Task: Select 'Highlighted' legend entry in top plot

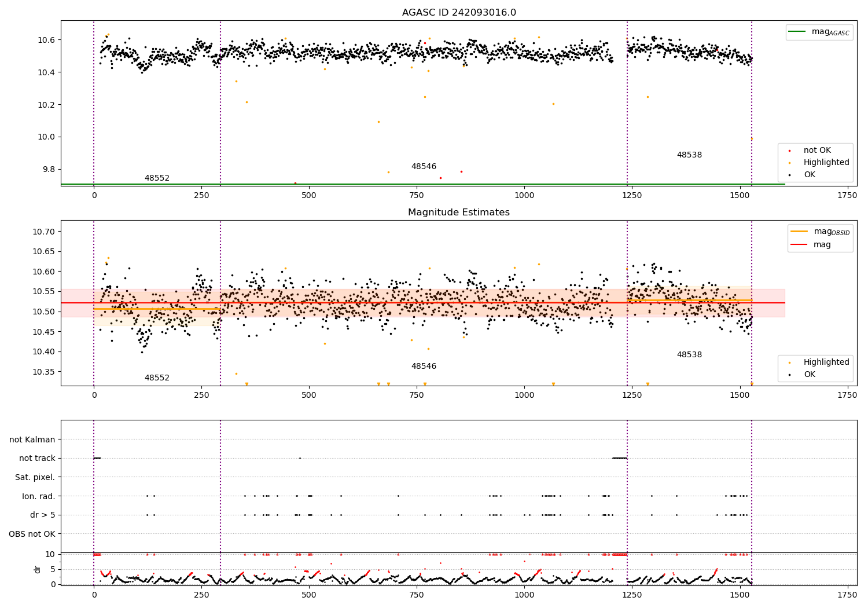Action: pos(826,163)
